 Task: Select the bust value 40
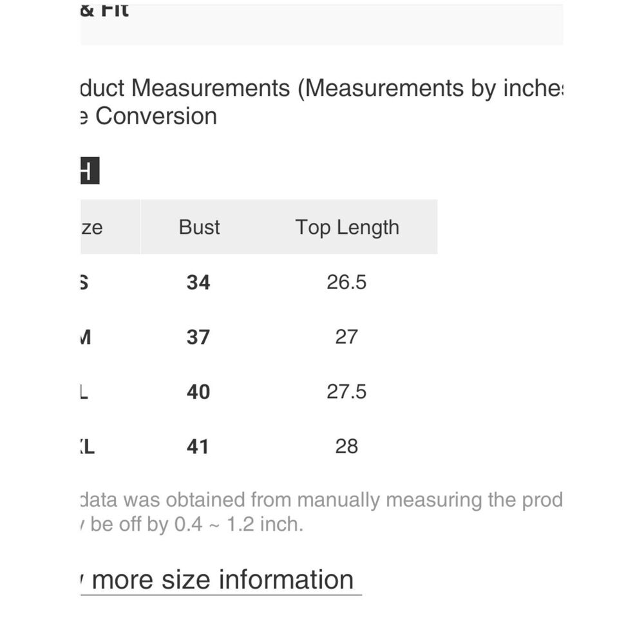pos(198,392)
